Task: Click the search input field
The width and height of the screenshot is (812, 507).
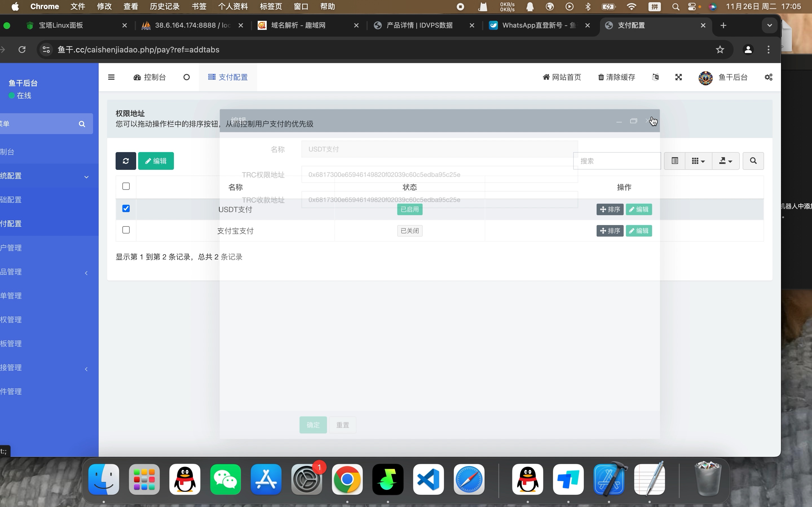Action: (x=617, y=161)
